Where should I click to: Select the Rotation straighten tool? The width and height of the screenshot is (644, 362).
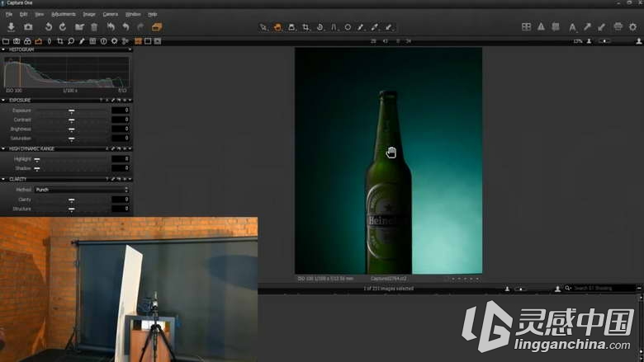[320, 27]
